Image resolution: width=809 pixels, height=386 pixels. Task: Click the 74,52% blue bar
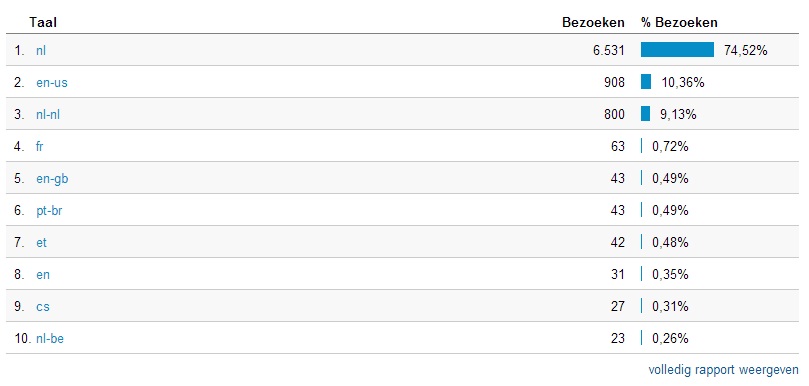pyautogui.click(x=677, y=50)
